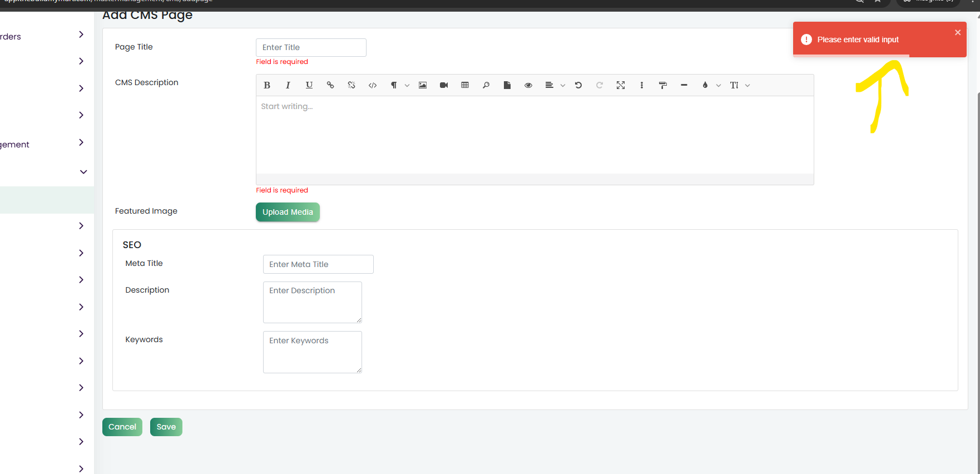This screenshot has width=980, height=474.
Task: Switch editor to source code view
Action: [x=373, y=85]
